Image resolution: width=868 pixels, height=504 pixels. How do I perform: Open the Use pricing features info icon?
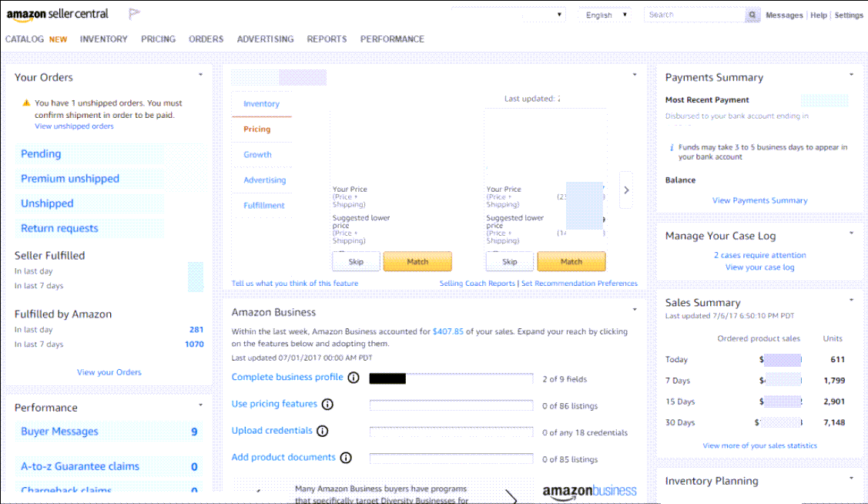coord(328,405)
